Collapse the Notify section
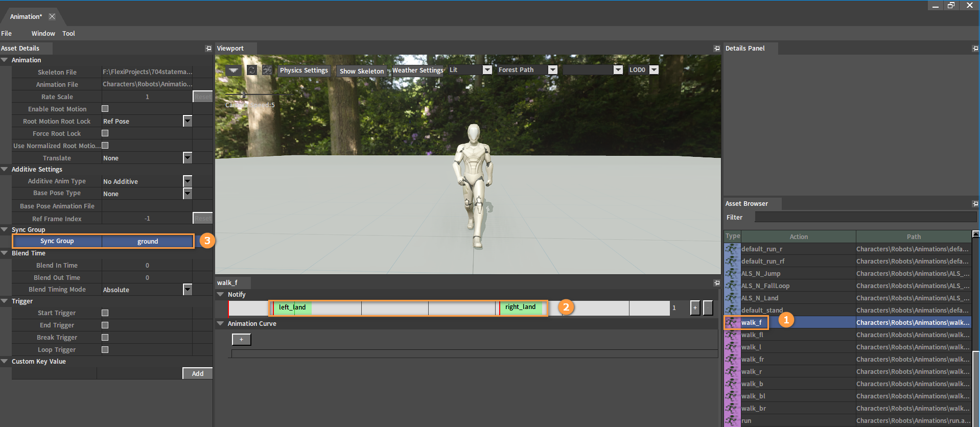Viewport: 980px width, 427px height. pos(221,294)
